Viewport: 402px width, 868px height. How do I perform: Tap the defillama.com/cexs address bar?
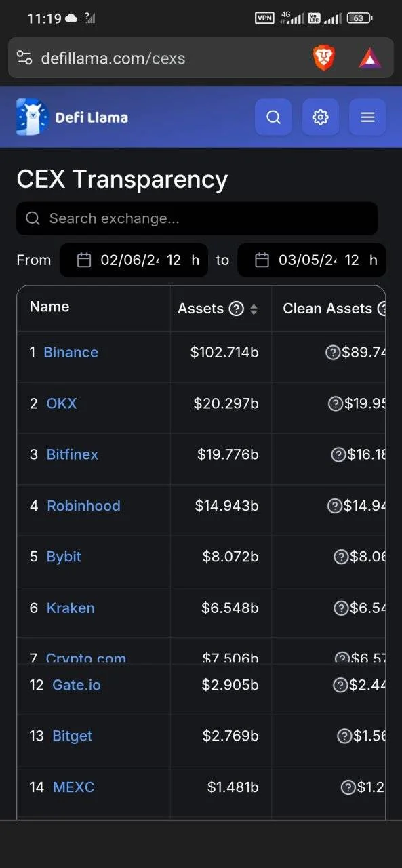[113, 58]
